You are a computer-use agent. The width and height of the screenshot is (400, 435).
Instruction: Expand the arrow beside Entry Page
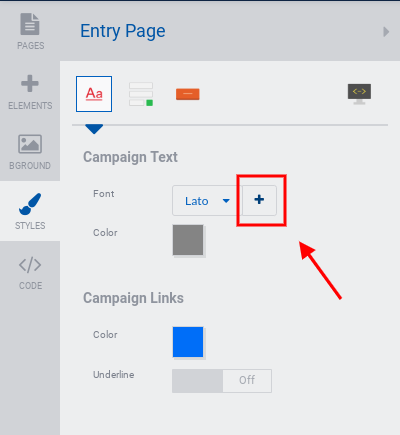coord(386,32)
